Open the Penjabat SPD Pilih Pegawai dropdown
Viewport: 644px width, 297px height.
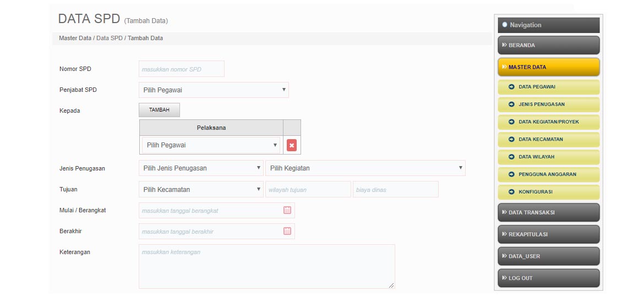pos(214,90)
